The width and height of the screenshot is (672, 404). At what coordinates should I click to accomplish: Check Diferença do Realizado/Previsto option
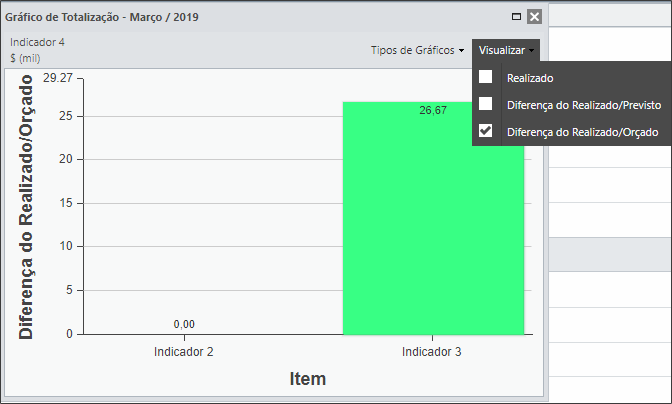[x=486, y=104]
